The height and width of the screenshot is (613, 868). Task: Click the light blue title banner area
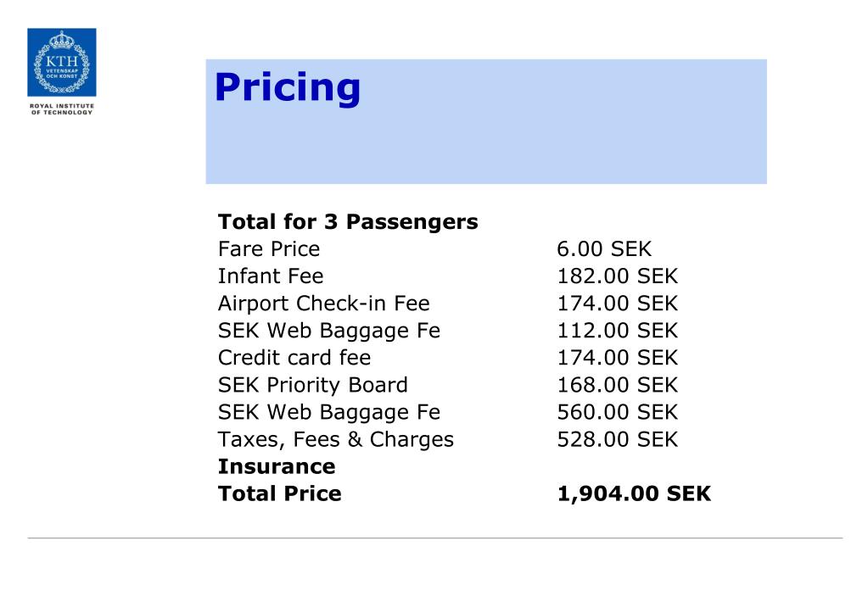[x=486, y=122]
